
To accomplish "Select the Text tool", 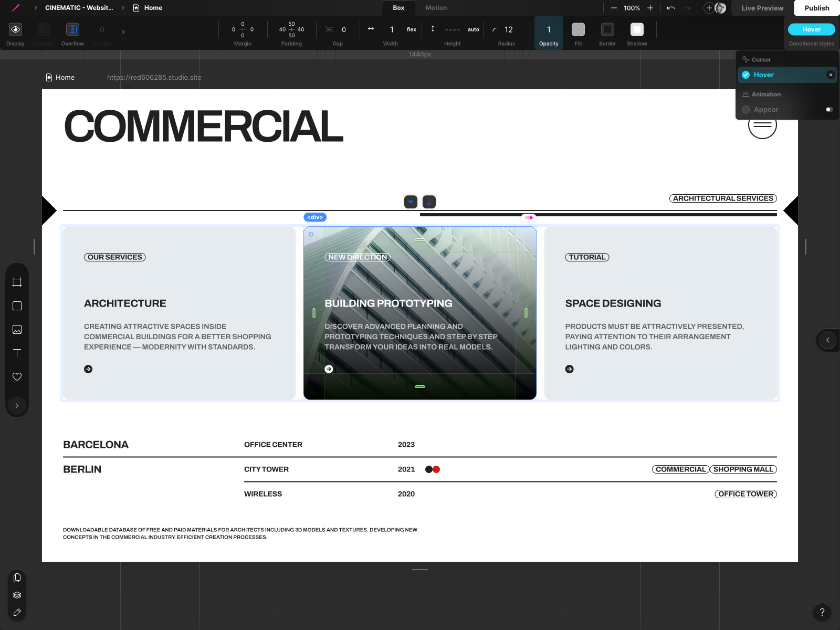I will 17,353.
